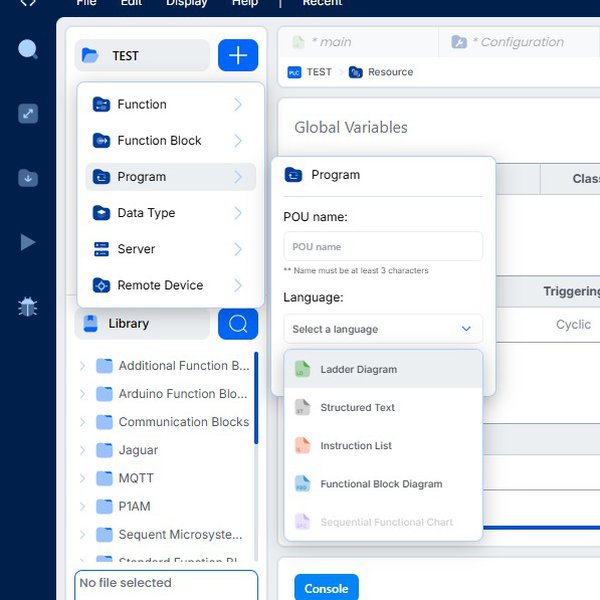Click the blue plus create button
600x600 pixels.
coord(238,55)
